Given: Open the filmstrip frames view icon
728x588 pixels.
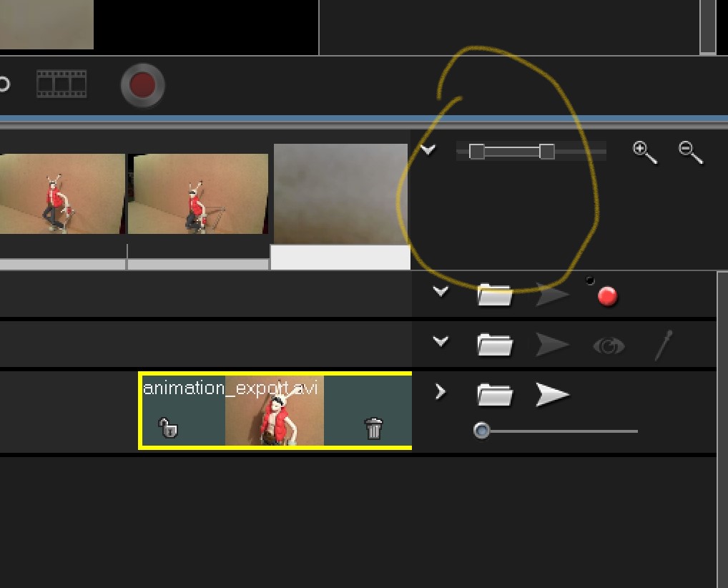Looking at the screenshot, I should 62,84.
